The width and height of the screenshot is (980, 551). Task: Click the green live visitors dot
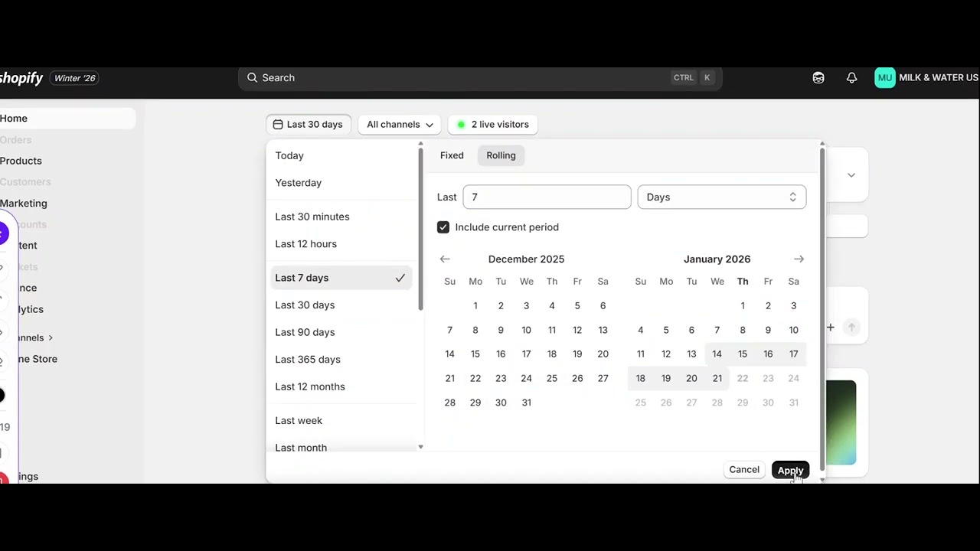point(461,124)
